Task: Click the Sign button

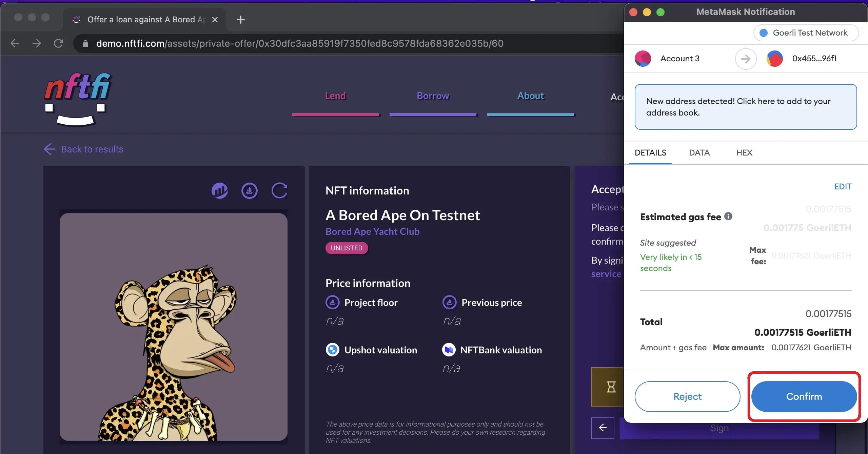Action: [719, 429]
